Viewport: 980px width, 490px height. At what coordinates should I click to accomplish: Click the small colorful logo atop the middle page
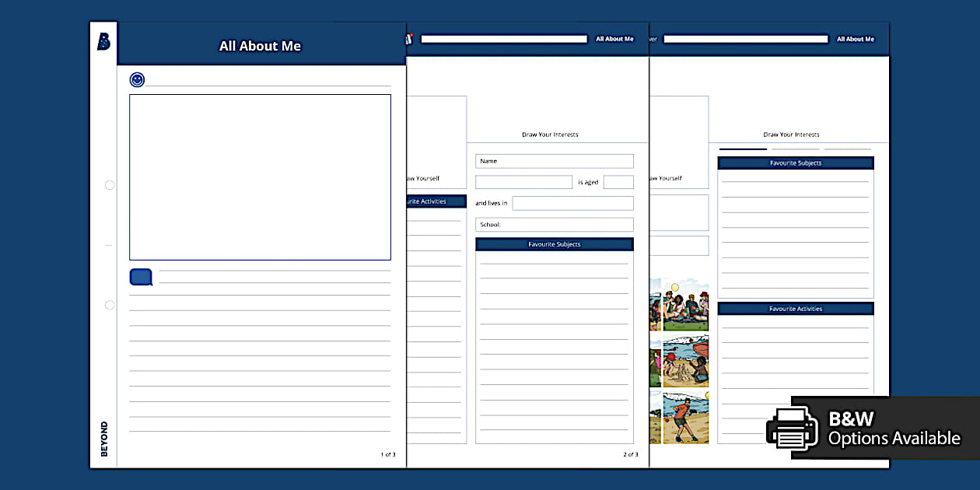(x=410, y=38)
